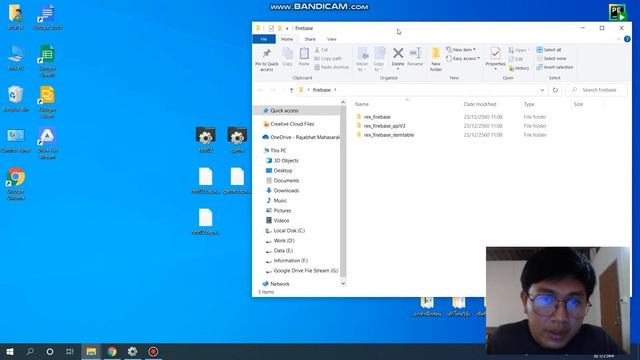640x360 pixels.
Task: Click Cut in Clipboard group
Action: click(x=322, y=50)
